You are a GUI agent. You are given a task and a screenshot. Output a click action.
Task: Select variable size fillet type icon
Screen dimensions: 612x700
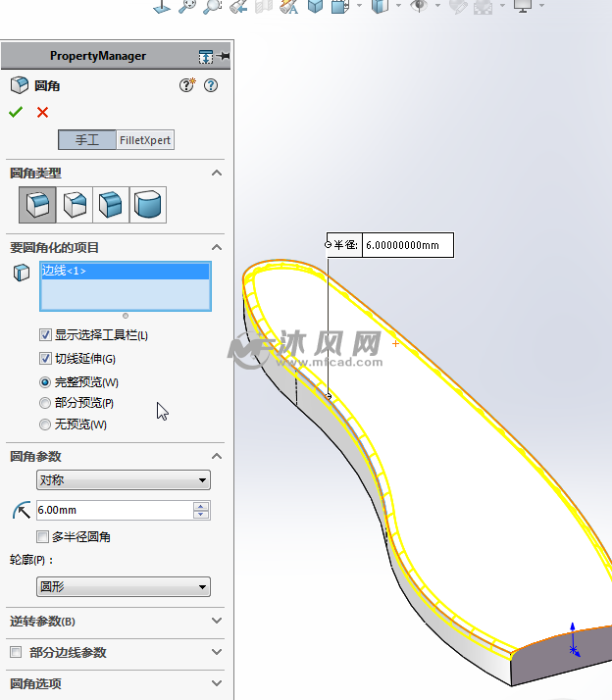click(x=75, y=205)
